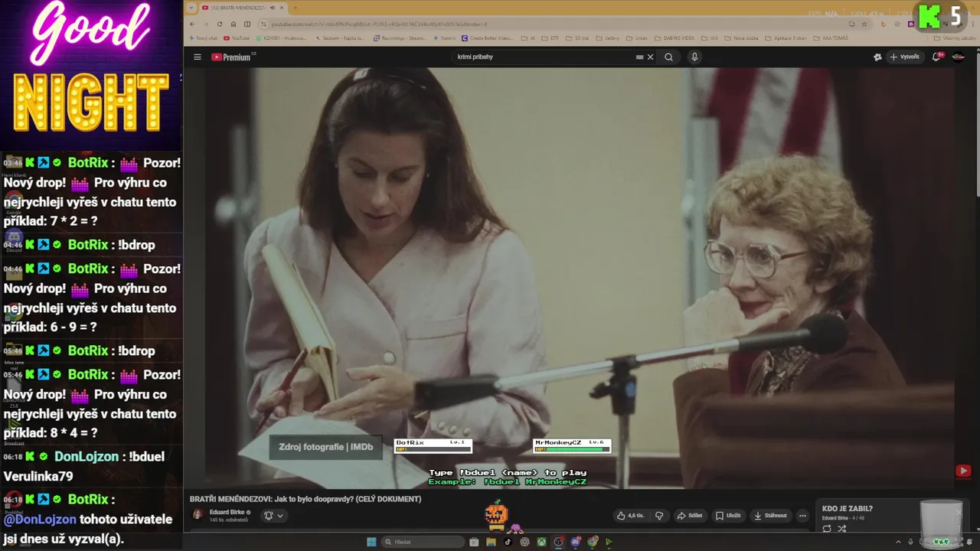
Task: Reload the page in browser
Action: click(220, 24)
